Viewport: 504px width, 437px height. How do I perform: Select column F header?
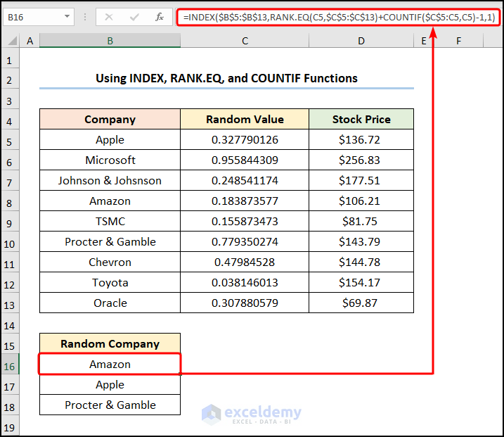[459, 41]
